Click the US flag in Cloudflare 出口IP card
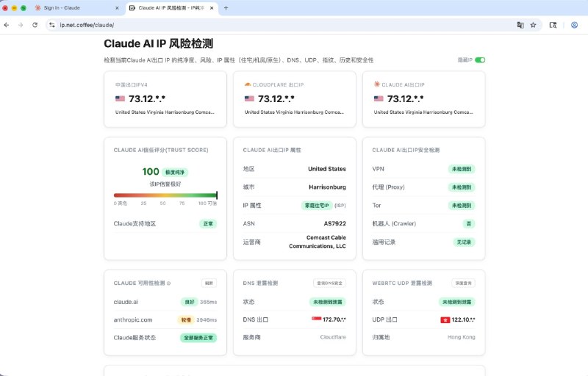Image resolution: width=588 pixels, height=376 pixels. point(249,98)
